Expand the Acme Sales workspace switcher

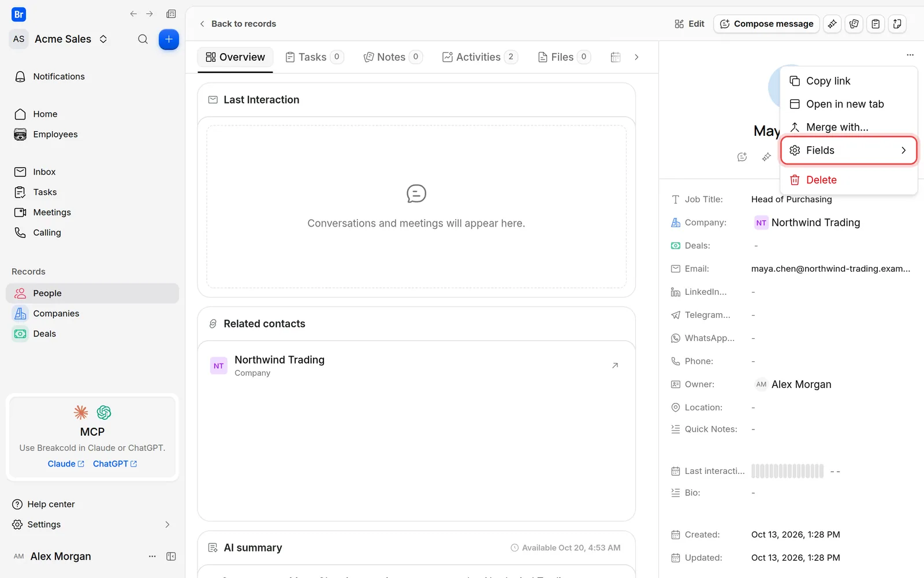coord(103,39)
